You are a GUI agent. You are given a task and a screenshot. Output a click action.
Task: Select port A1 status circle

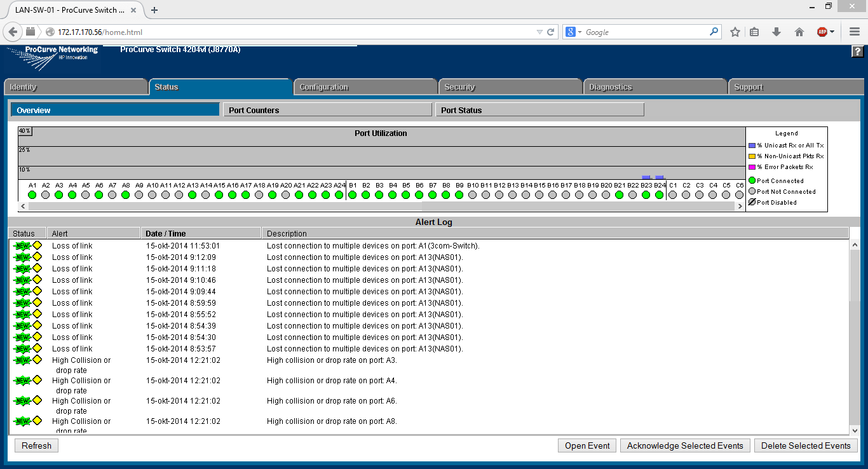click(32, 195)
